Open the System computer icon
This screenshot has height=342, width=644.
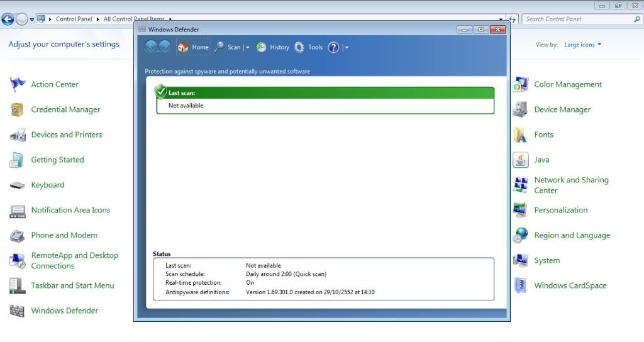[x=520, y=260]
